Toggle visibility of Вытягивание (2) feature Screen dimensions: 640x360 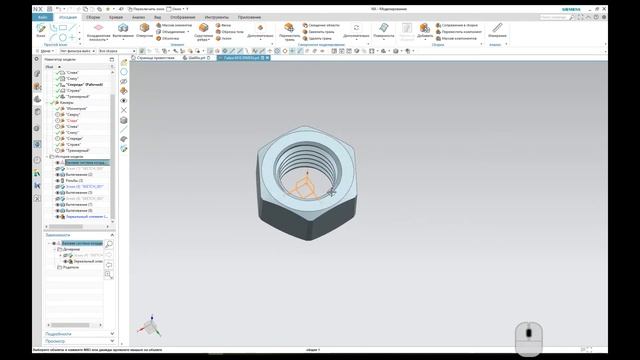point(58,174)
